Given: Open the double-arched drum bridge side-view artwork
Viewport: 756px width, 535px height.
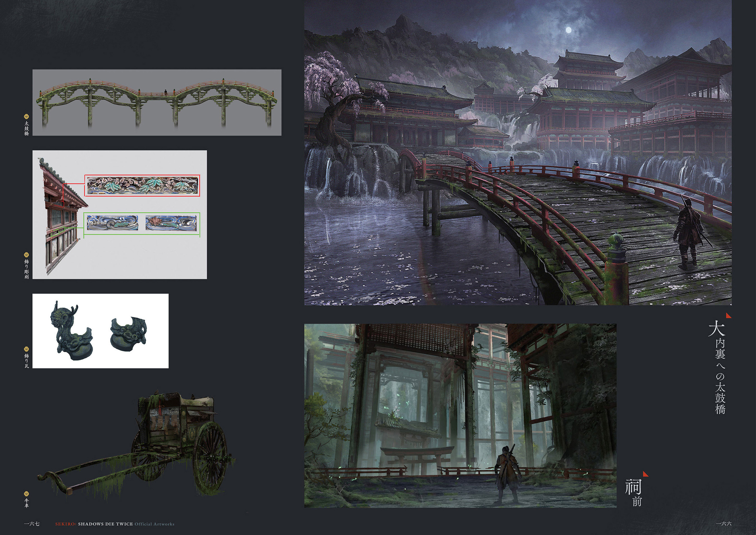Looking at the screenshot, I should point(157,103).
